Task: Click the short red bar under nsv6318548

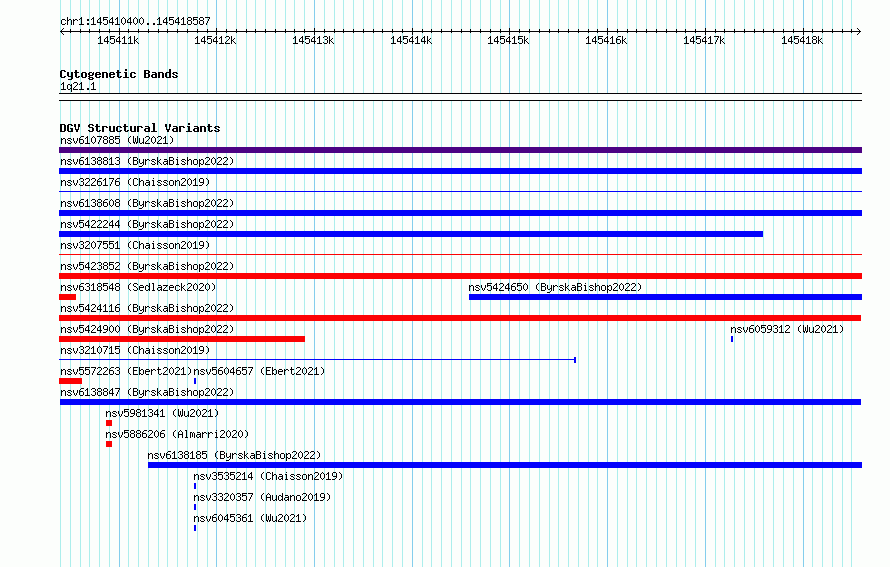Action: (x=68, y=297)
